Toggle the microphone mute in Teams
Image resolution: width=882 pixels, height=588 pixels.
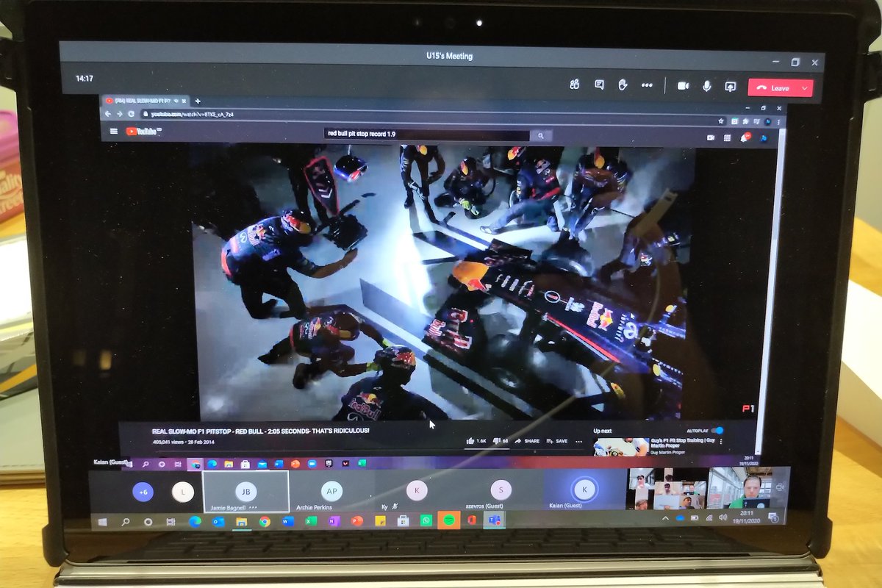pyautogui.click(x=706, y=86)
